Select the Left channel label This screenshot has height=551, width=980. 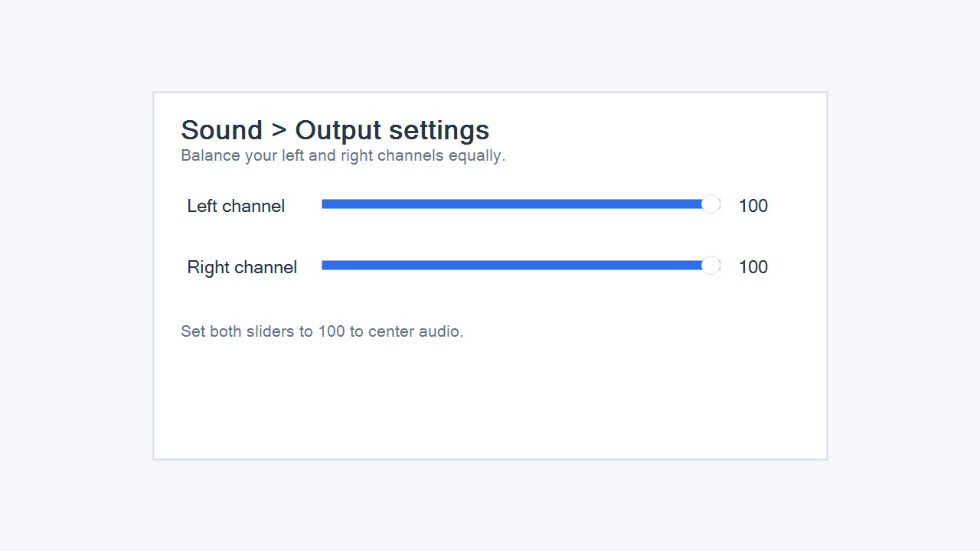click(x=236, y=206)
